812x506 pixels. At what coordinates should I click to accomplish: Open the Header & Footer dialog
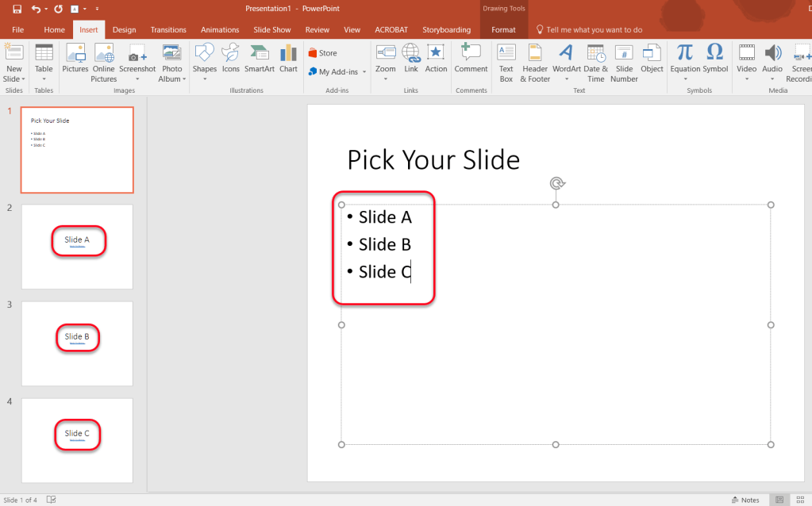[x=534, y=62]
